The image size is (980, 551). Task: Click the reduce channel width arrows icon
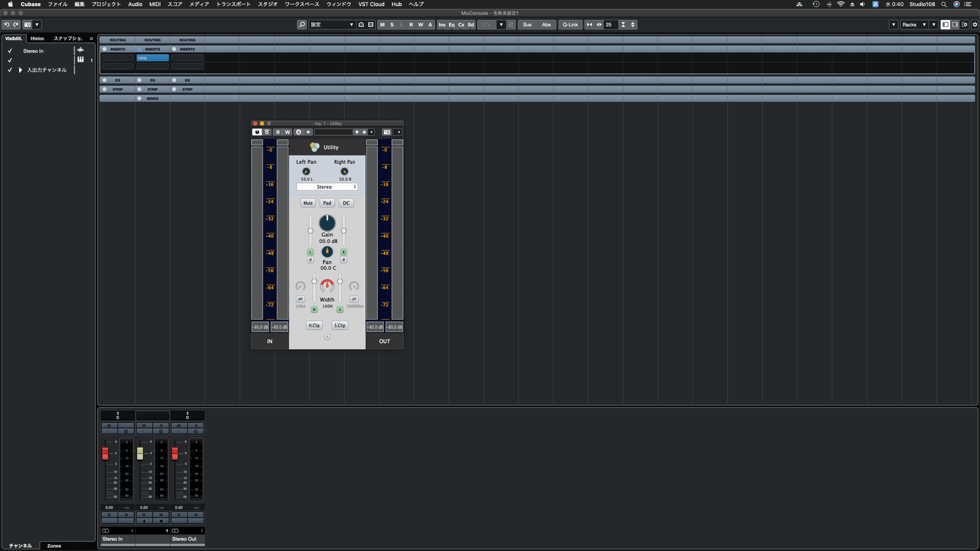(x=589, y=24)
